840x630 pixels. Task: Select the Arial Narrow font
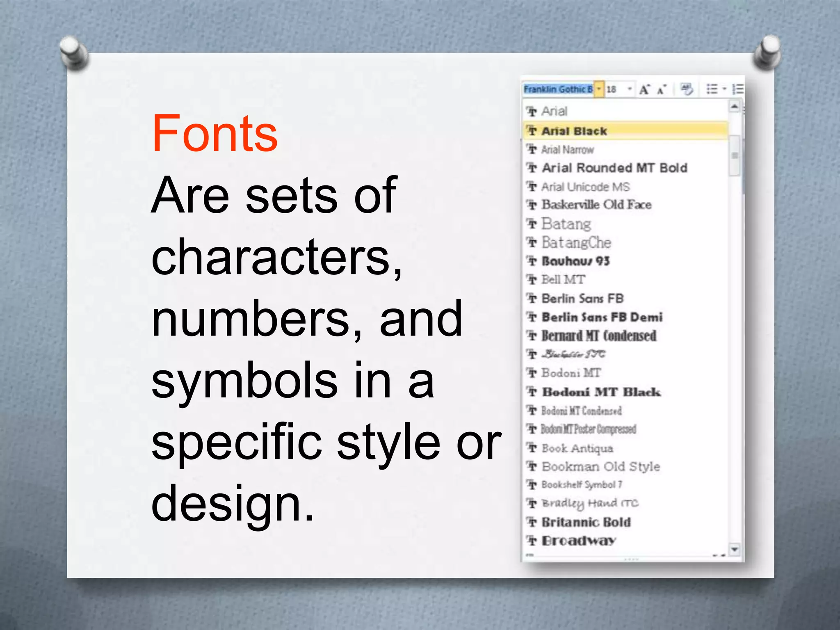coord(626,150)
